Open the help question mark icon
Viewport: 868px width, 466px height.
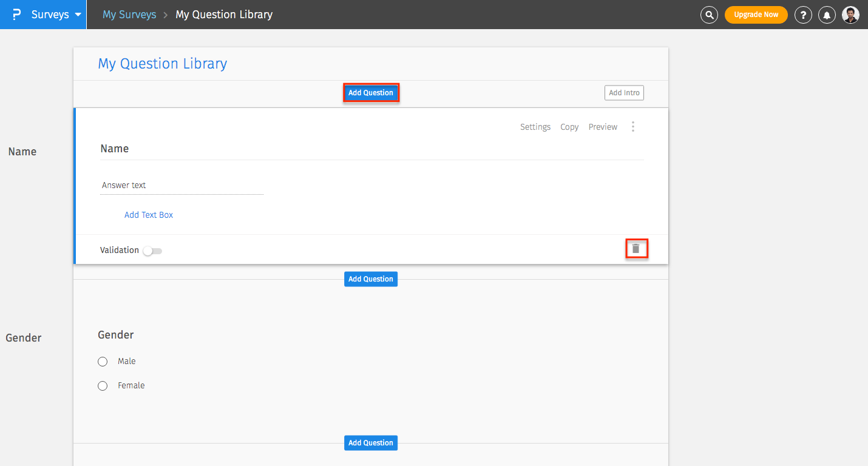(x=803, y=15)
